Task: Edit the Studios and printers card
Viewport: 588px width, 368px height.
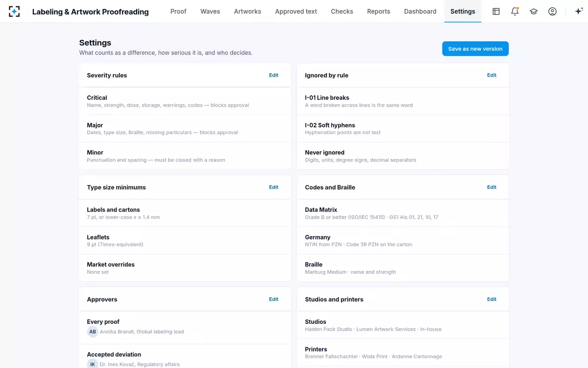Action: pos(491,299)
